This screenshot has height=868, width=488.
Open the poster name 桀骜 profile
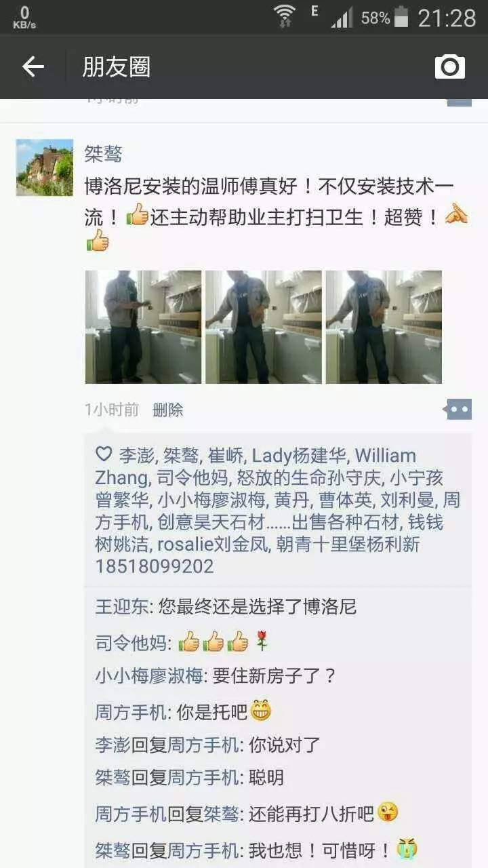(x=104, y=153)
